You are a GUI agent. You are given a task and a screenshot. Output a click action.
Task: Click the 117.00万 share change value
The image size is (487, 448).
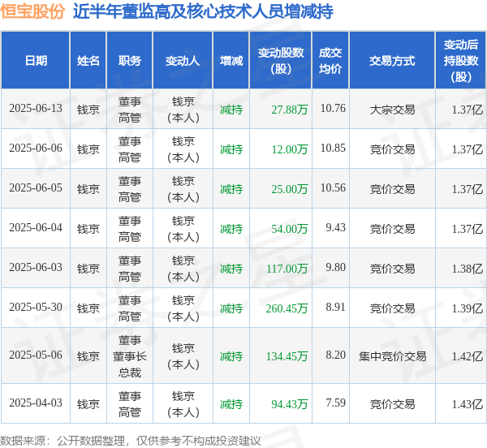[287, 269]
